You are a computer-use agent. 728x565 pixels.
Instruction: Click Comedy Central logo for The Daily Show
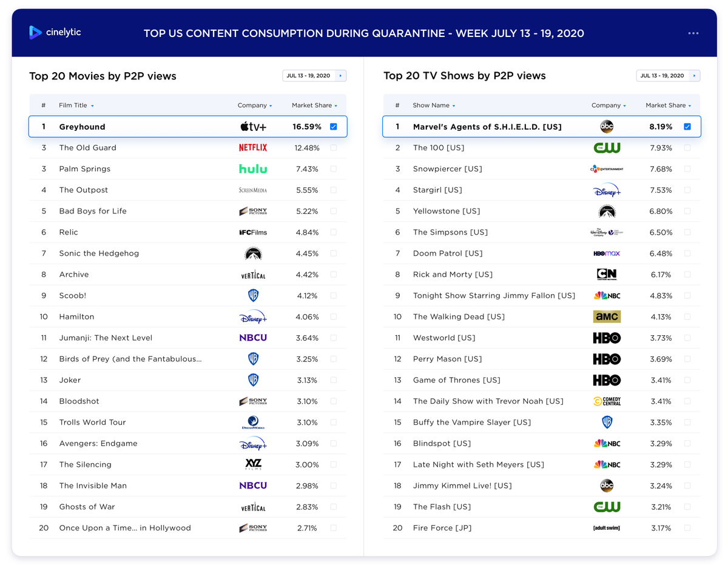click(x=607, y=401)
